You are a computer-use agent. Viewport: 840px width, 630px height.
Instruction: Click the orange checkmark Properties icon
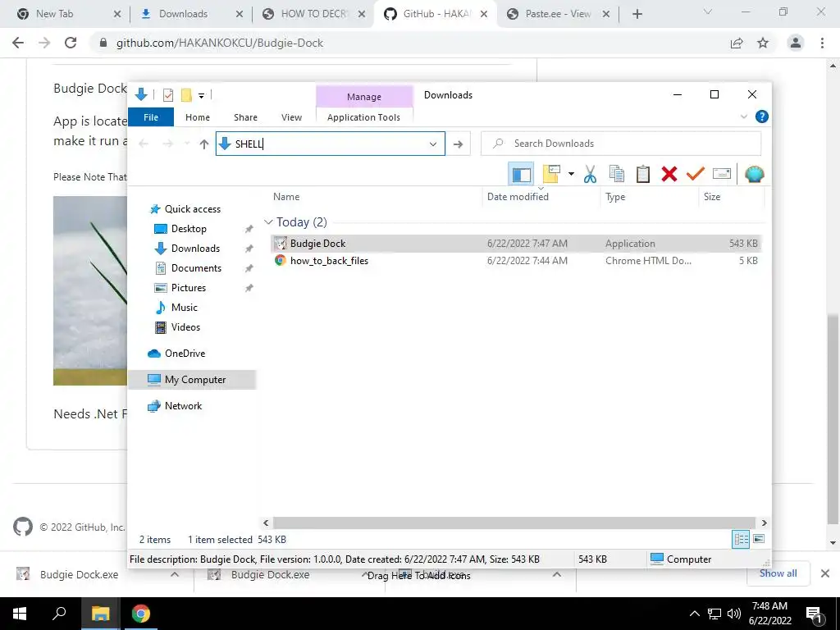pyautogui.click(x=696, y=174)
